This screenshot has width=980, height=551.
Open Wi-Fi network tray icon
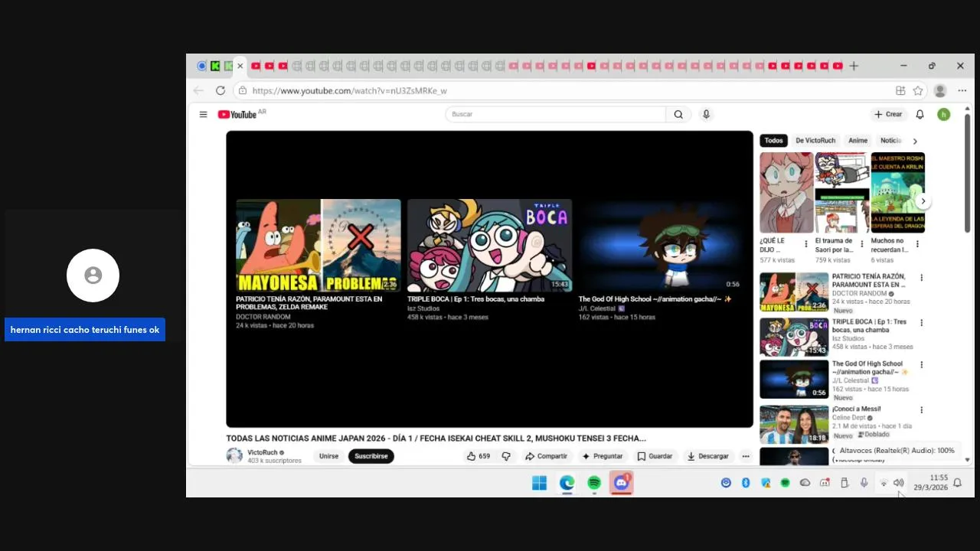coord(884,483)
